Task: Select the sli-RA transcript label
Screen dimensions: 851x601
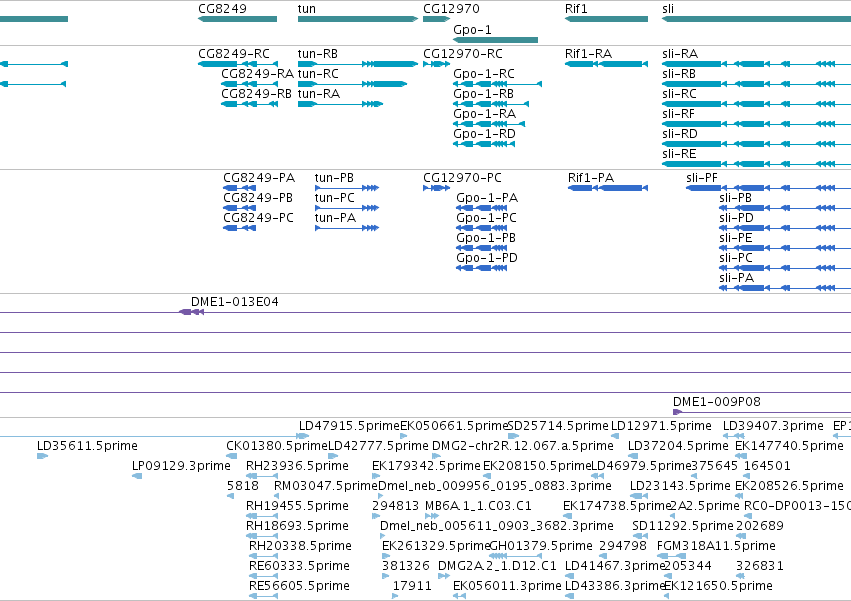Action: click(x=680, y=54)
